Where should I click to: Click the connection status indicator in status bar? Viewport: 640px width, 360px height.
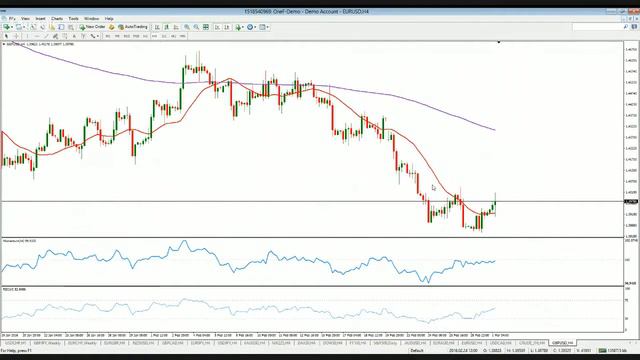click(612, 351)
